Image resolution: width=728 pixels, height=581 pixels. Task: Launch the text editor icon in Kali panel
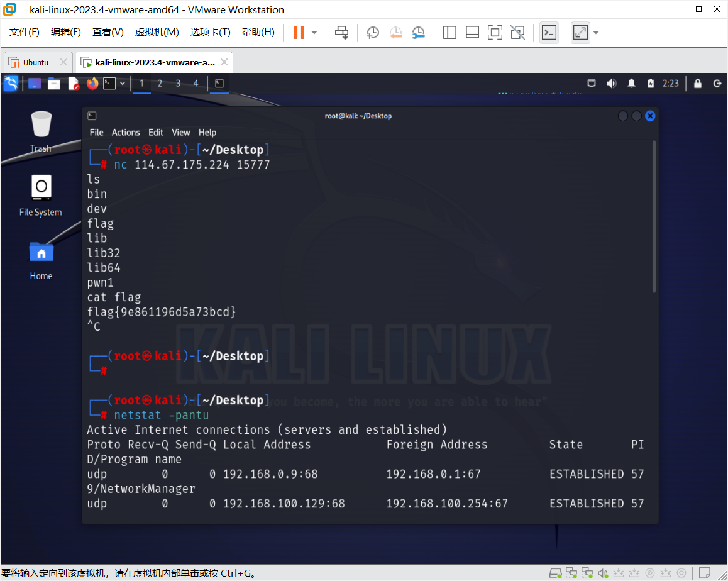pos(74,84)
